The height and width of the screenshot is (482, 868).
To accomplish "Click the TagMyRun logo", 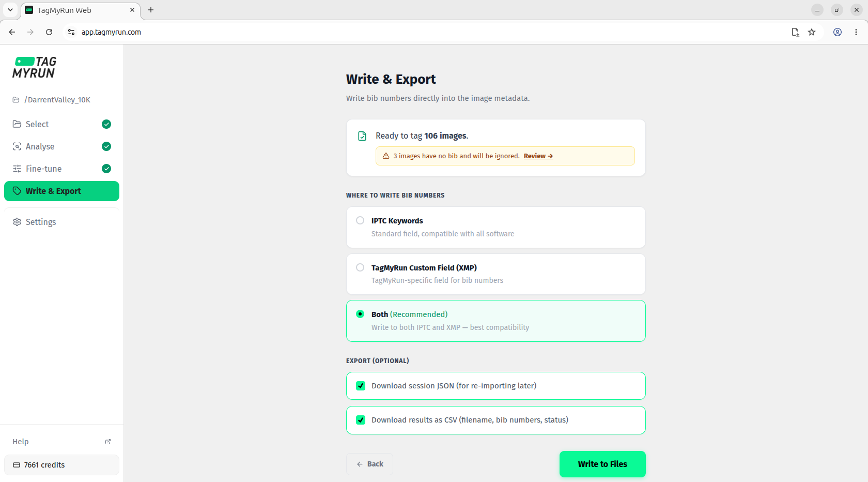I will click(35, 68).
